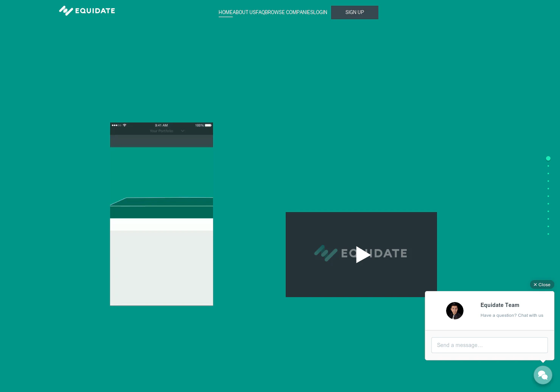
Task: Select the top section navigation dot
Action: (x=548, y=158)
